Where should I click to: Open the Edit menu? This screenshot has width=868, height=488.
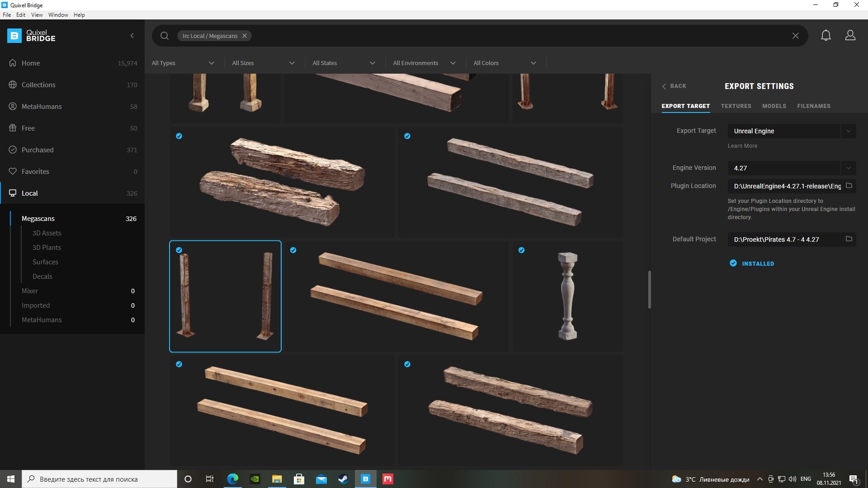tap(21, 15)
